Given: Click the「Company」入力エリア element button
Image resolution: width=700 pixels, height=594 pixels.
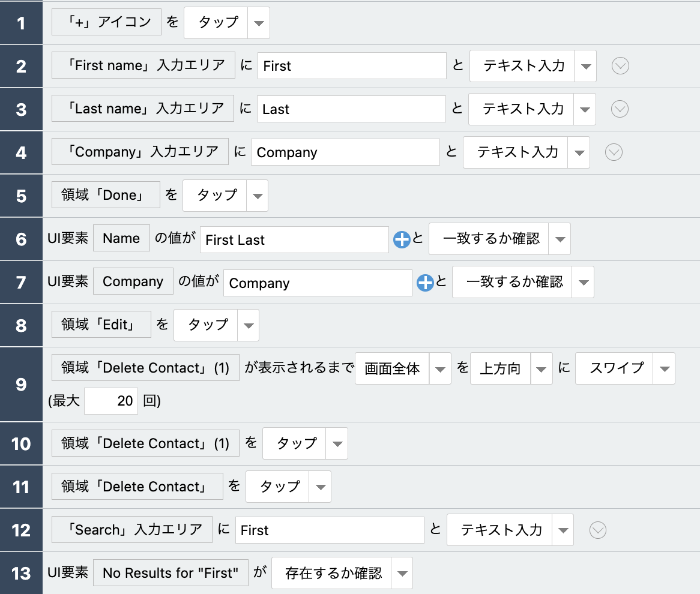Looking at the screenshot, I should click(x=140, y=151).
